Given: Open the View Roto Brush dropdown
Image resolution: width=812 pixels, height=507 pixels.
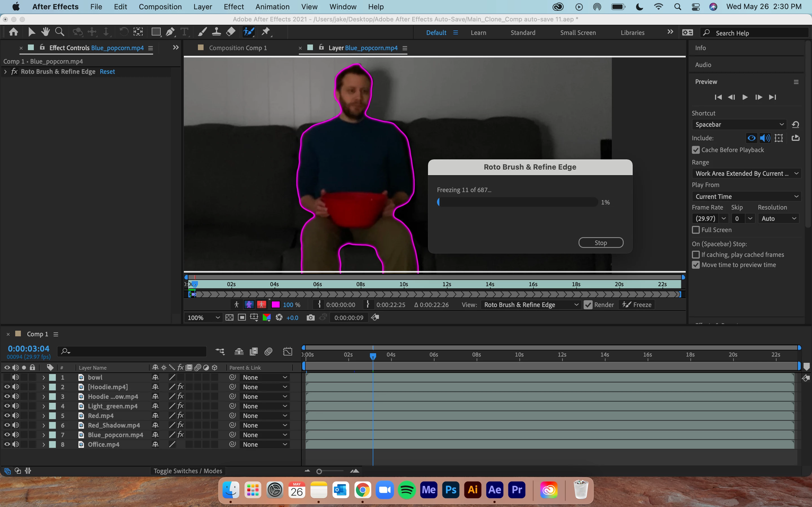Looking at the screenshot, I should [530, 305].
